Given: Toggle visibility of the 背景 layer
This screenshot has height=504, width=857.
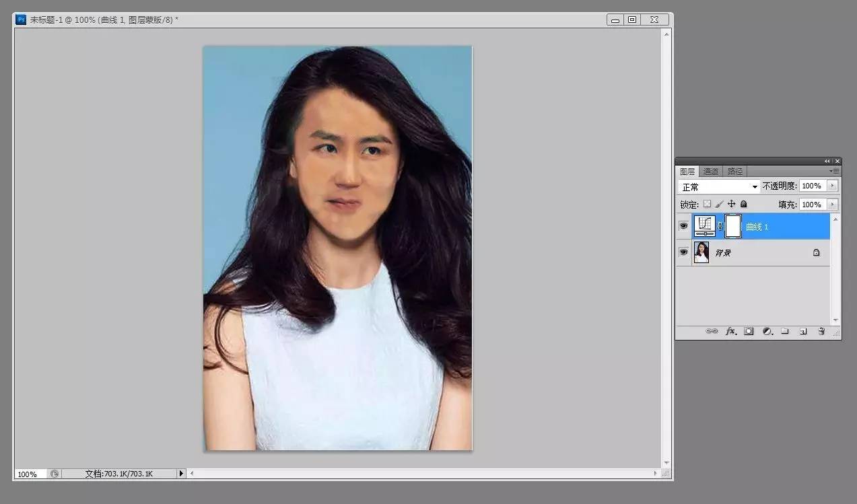Looking at the screenshot, I should coord(683,252).
